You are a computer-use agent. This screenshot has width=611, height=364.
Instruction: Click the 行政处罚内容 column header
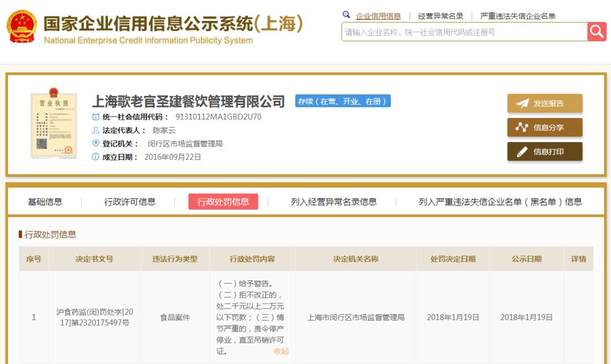[252, 259]
